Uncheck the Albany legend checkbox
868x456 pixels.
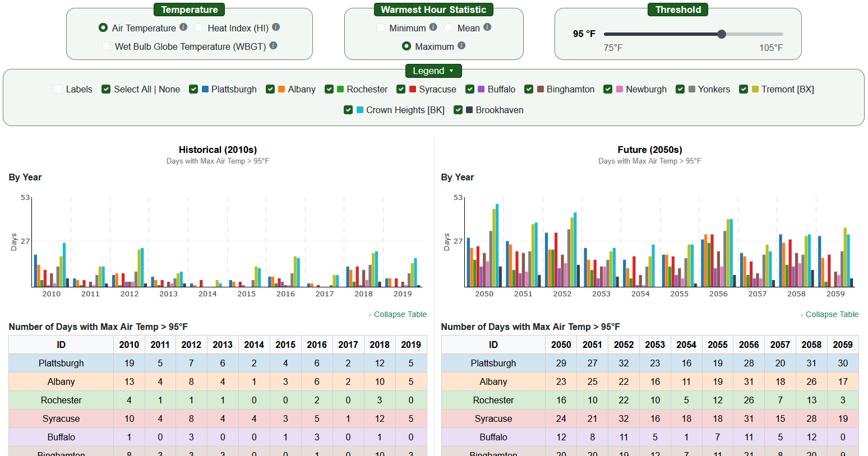270,89
